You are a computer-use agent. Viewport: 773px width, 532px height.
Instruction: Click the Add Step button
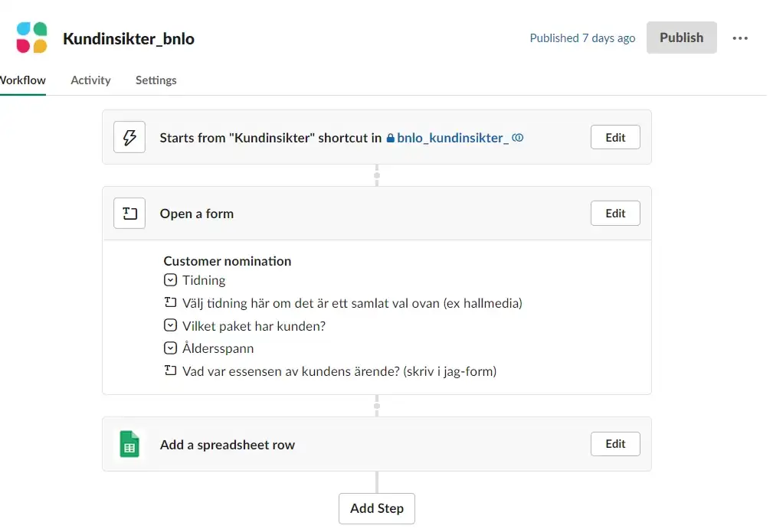click(x=377, y=508)
